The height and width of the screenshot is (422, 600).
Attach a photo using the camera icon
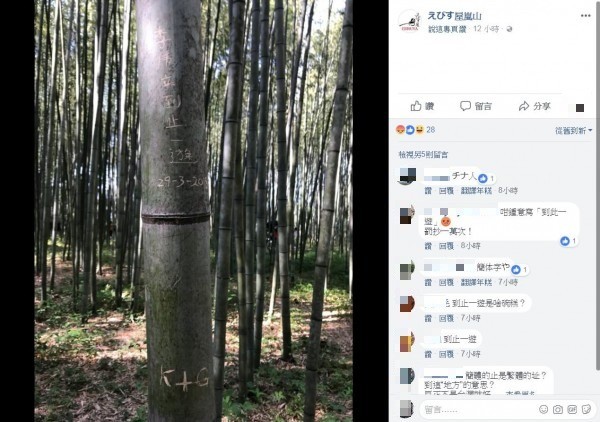(558, 409)
